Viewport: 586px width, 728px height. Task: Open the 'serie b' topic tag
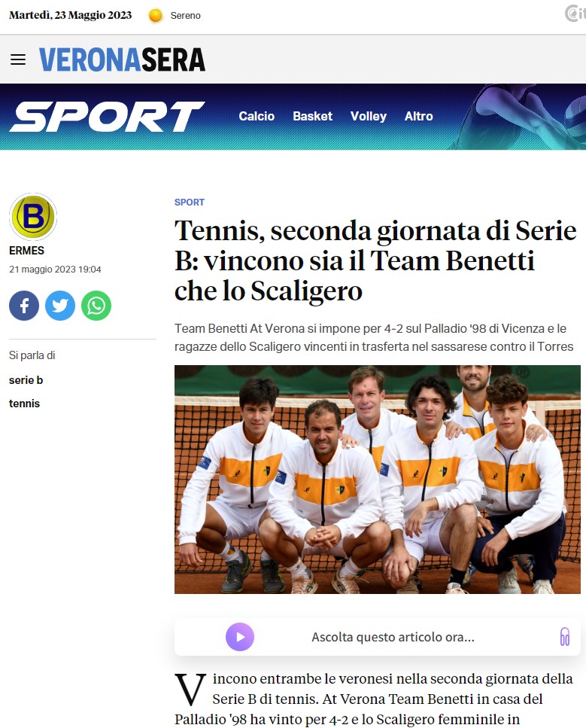point(26,380)
